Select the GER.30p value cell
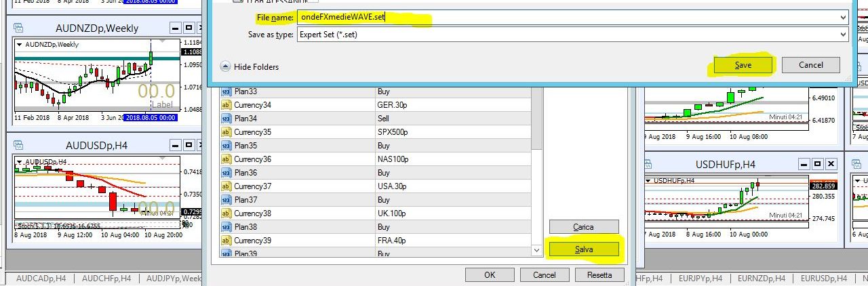 tap(452, 105)
